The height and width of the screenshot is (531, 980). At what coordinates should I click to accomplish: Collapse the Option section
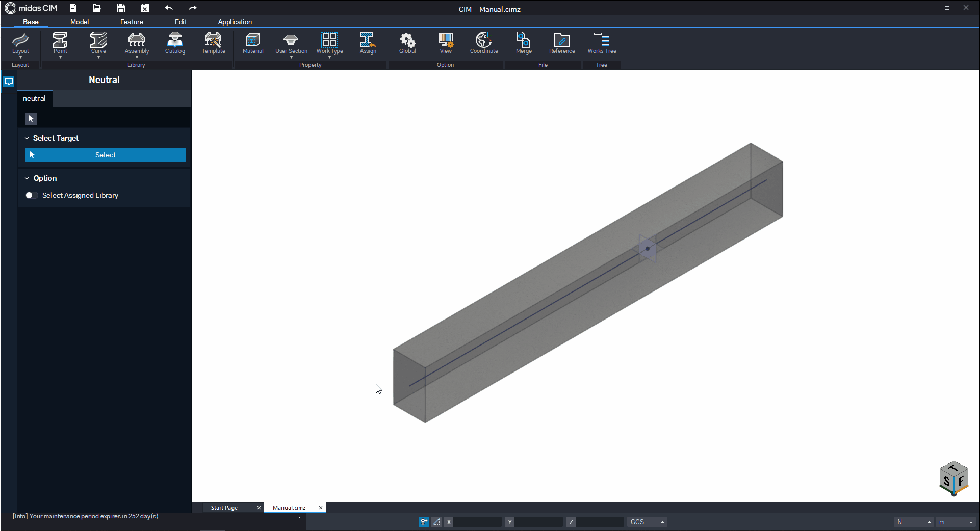point(27,178)
